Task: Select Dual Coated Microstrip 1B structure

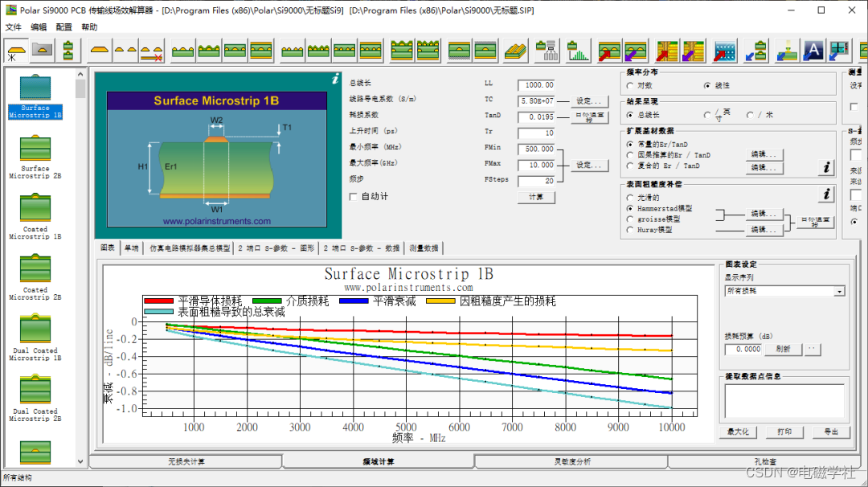Action: [35, 338]
